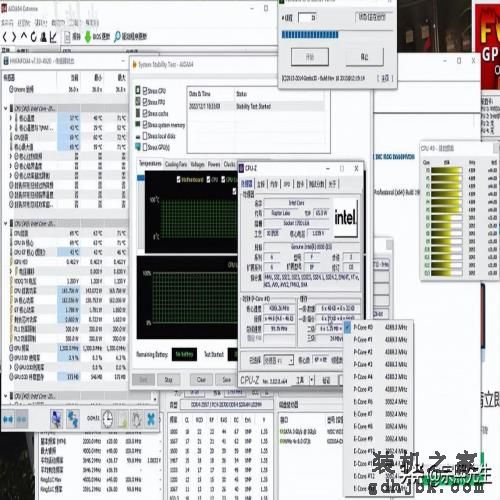Enable the Stress GPU(s) checkbox
Screen dimensions: 500x500
[x=145, y=147]
